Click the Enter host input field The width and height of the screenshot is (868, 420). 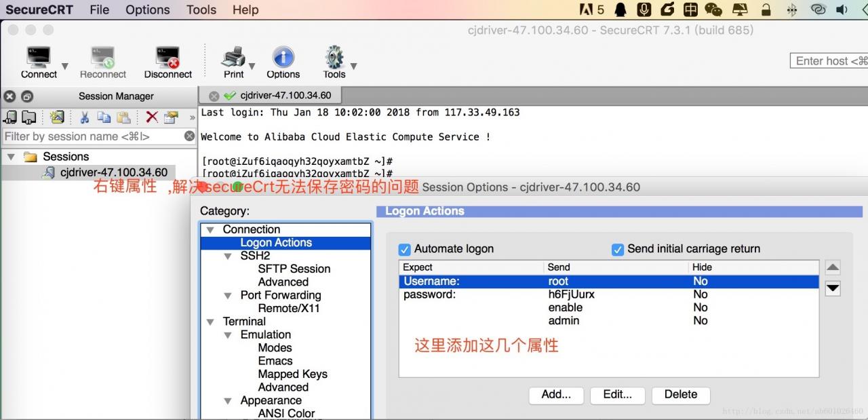(x=829, y=61)
